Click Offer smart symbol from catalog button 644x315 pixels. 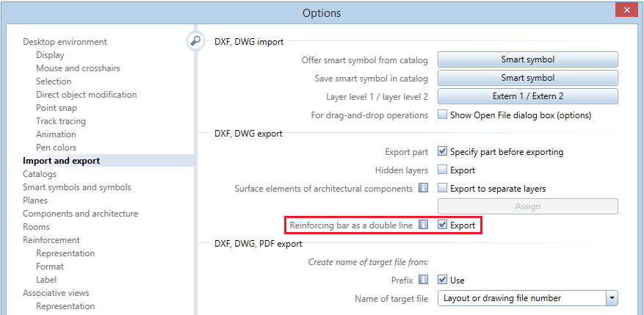527,59
